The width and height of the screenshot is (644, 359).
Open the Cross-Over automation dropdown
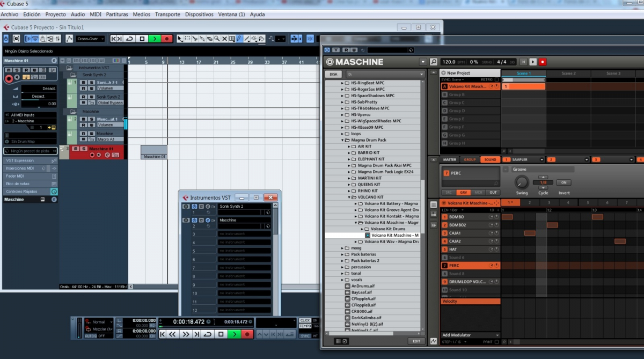pyautogui.click(x=90, y=39)
